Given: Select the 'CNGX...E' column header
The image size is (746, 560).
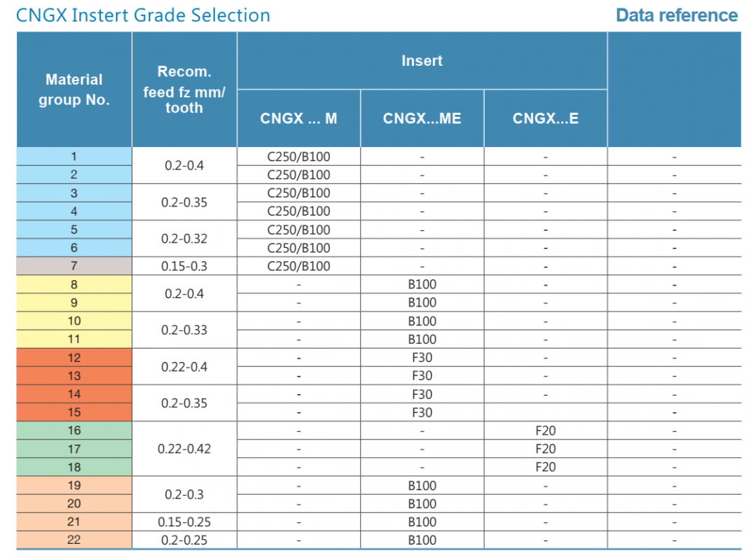Looking at the screenshot, I should pyautogui.click(x=546, y=118).
